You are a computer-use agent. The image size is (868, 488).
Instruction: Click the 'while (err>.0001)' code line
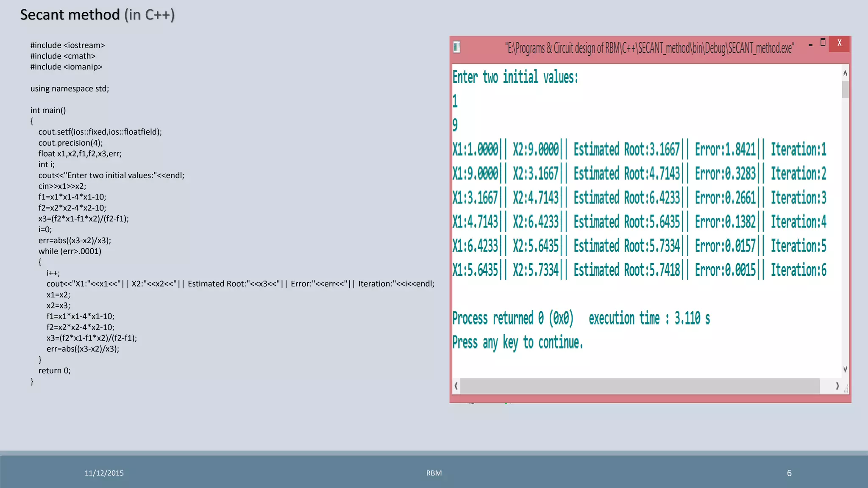(70, 251)
